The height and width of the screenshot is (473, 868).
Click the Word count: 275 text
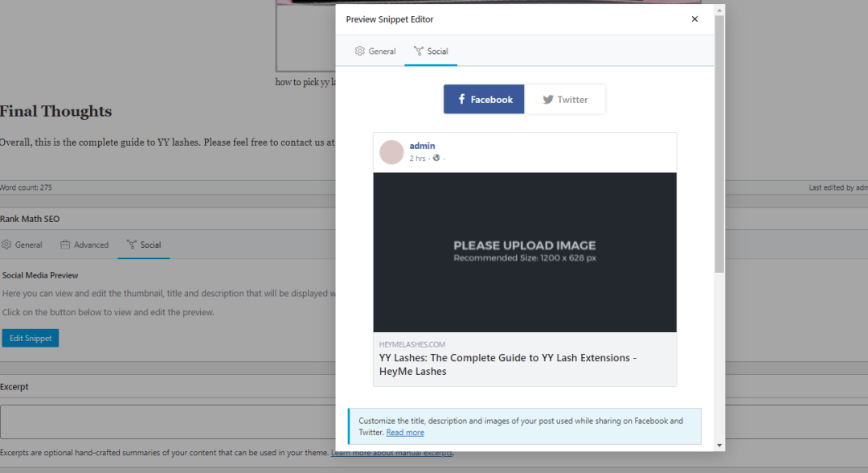pyautogui.click(x=26, y=187)
